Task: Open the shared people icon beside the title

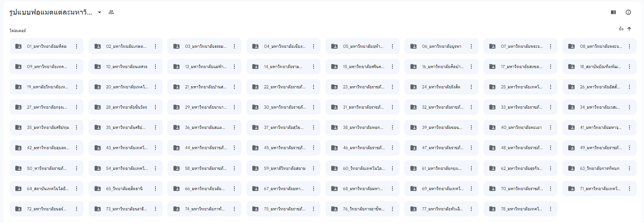Action: (111, 12)
